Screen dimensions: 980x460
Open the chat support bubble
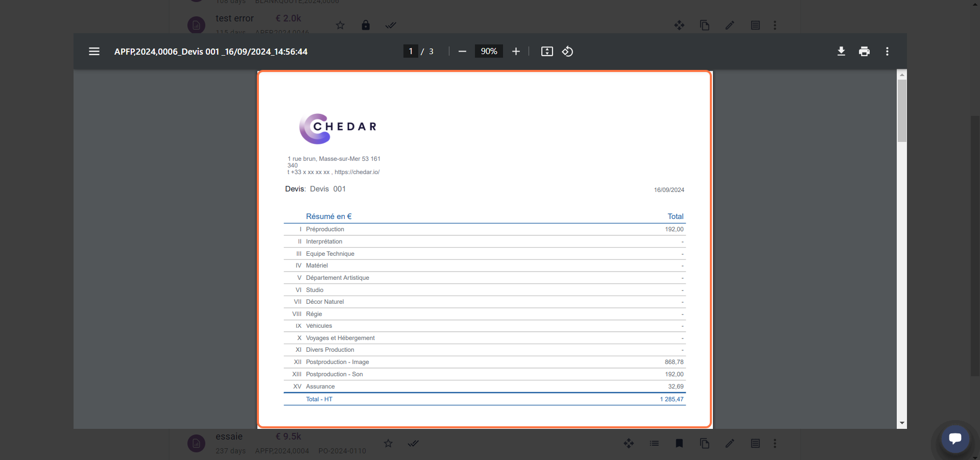click(x=955, y=439)
